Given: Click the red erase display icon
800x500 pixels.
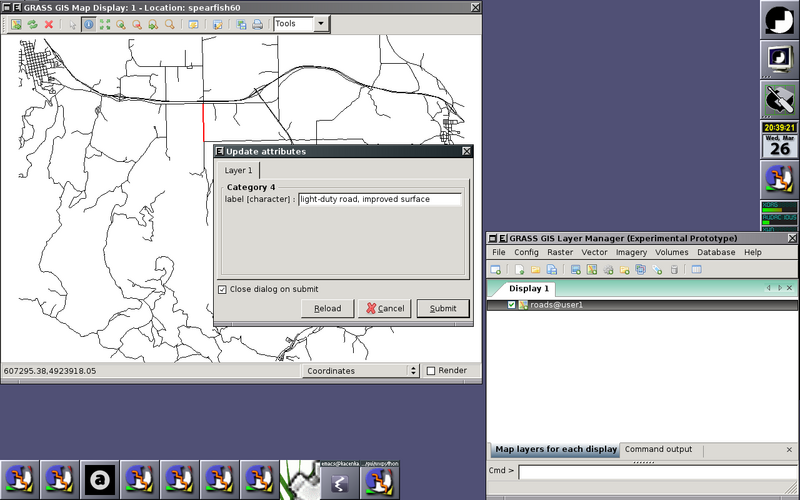Looking at the screenshot, I should [48, 24].
